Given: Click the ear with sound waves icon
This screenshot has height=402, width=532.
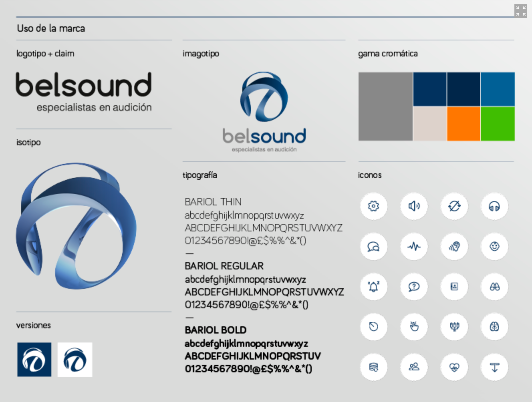Looking at the screenshot, I should pyautogui.click(x=454, y=247).
